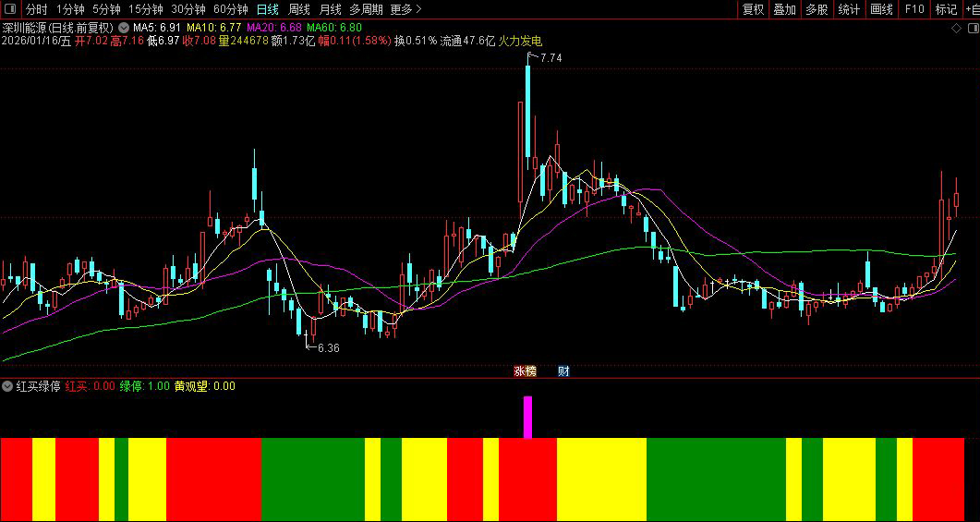
Task: Switch to 月线 monthly chart
Action: click(x=330, y=8)
